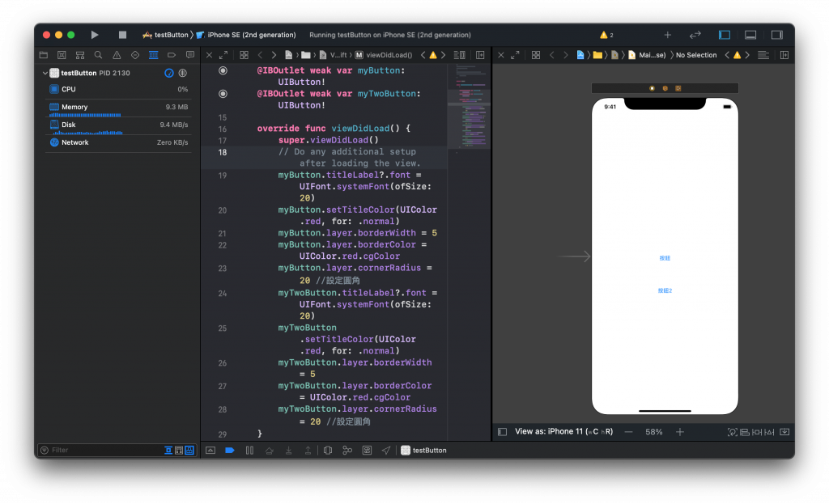The height and width of the screenshot is (504, 829).
Task: Switch to the Breakpoint navigator tab
Action: [x=172, y=55]
